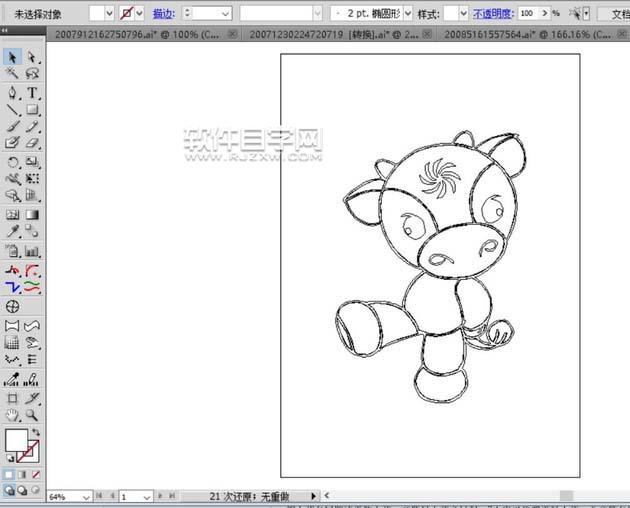Enable Draw Inside mode
Viewport: 630px width, 508px height.
coord(36,490)
